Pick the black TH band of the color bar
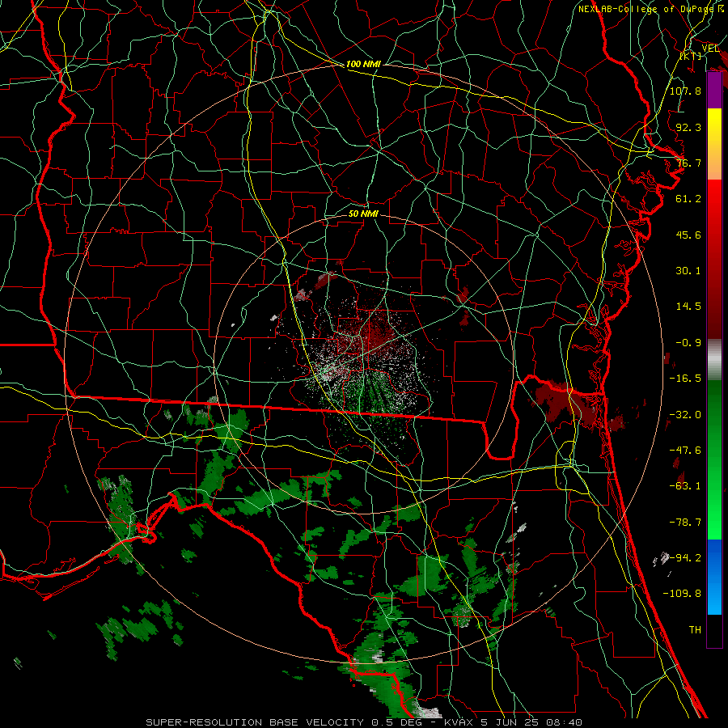 714,631
